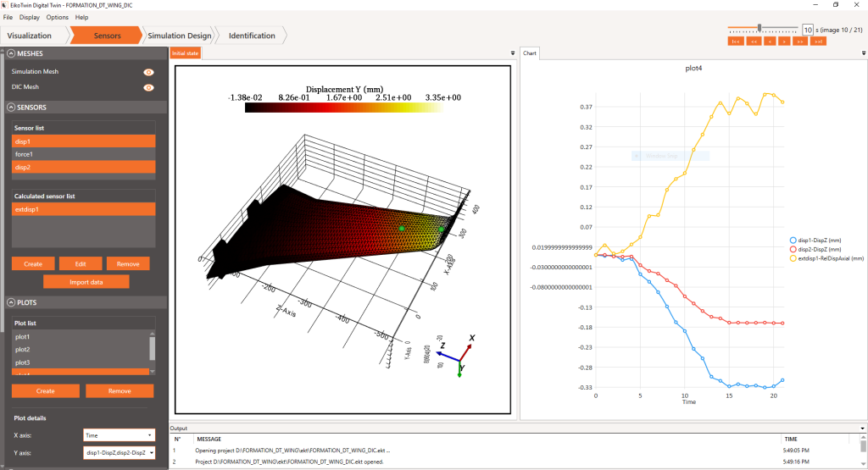The image size is (868, 470).
Task: Click the MESSAGE column header in Output
Action: click(209, 439)
